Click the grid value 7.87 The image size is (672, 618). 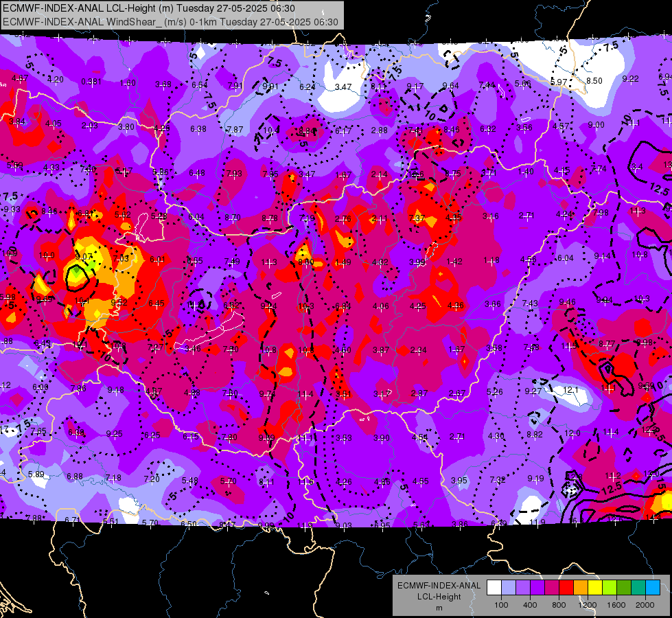(x=235, y=130)
